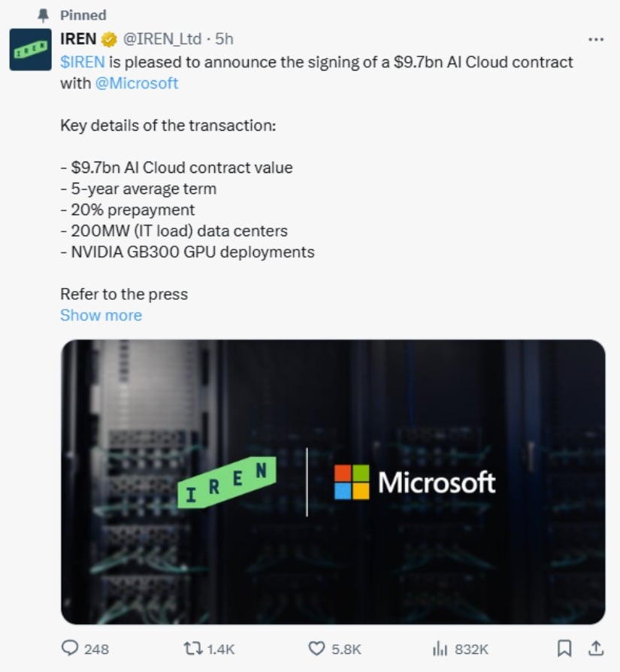Click the pin icon above the post
The width and height of the screenshot is (620, 672).
[x=43, y=15]
